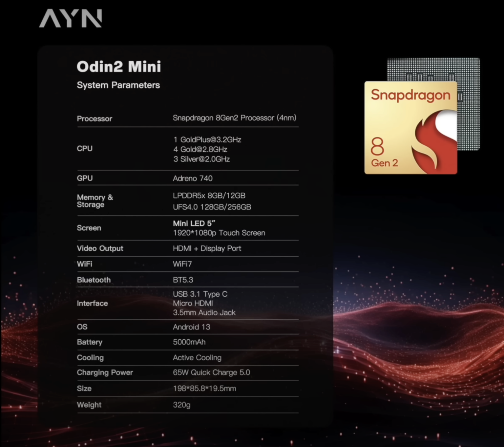Click the 5000mAh Battery value

189,342
